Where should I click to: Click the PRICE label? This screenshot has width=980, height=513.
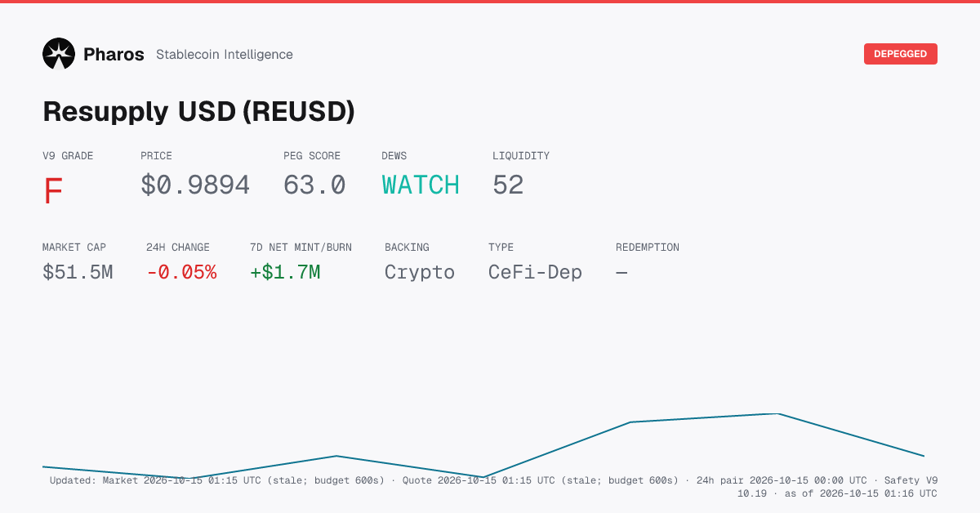point(156,156)
